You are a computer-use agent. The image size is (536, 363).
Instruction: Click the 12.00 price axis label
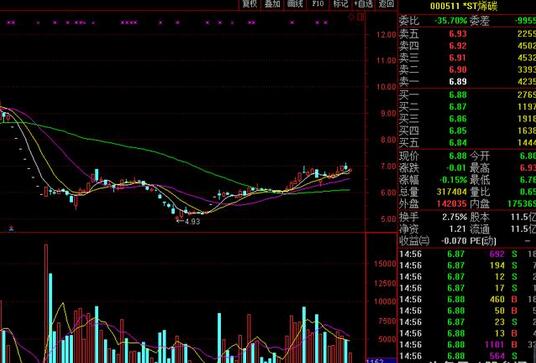387,35
